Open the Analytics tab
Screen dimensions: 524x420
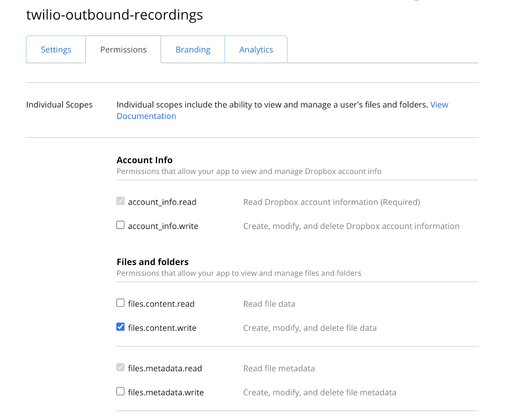coord(256,49)
